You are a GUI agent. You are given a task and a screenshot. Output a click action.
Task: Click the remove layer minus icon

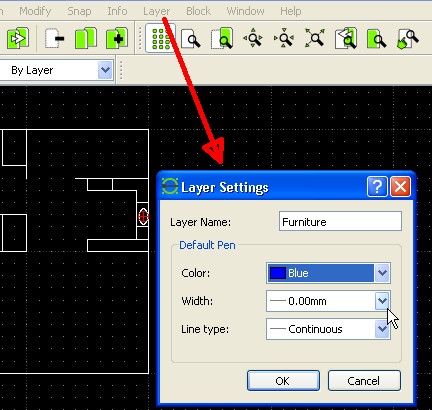55,38
